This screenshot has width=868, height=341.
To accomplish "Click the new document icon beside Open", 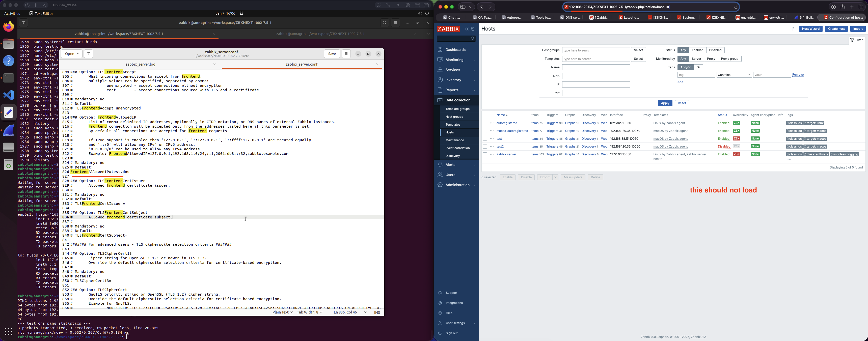I will [x=89, y=54].
